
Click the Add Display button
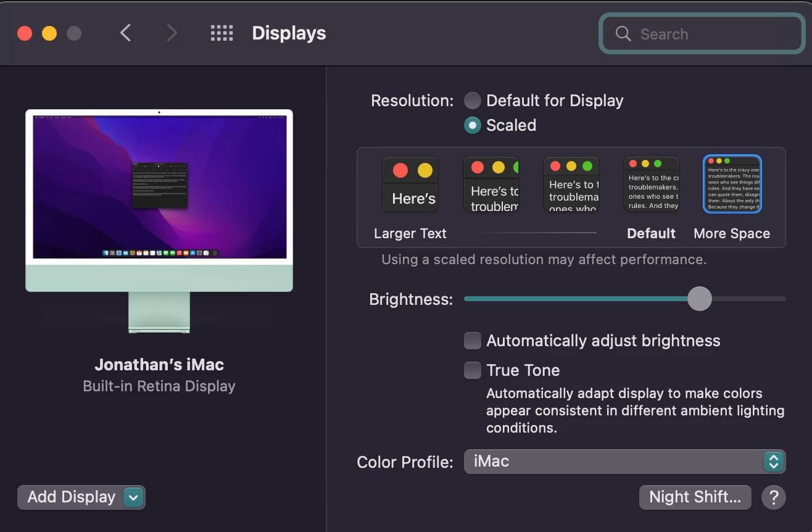coord(81,497)
